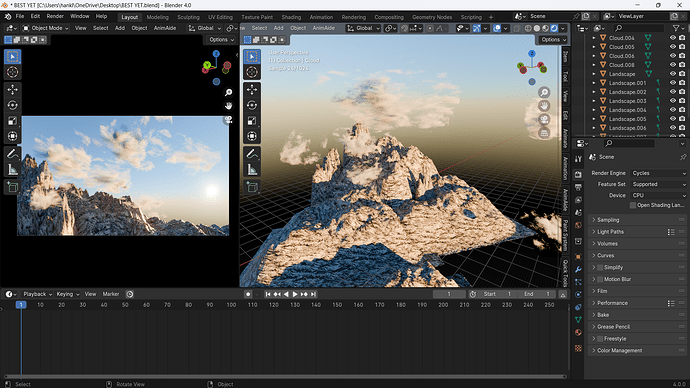
Task: Open the Object Mode dropdown
Action: (46, 28)
